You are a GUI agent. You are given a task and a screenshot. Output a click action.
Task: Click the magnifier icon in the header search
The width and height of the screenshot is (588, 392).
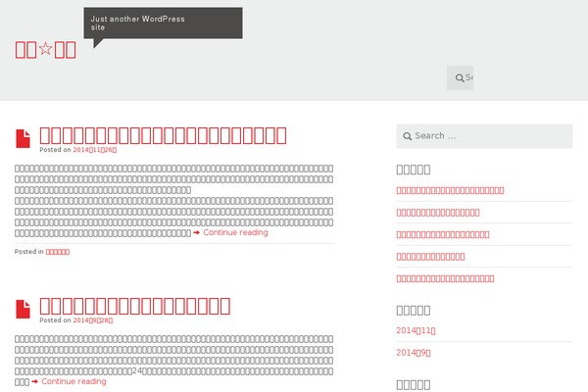pos(460,78)
